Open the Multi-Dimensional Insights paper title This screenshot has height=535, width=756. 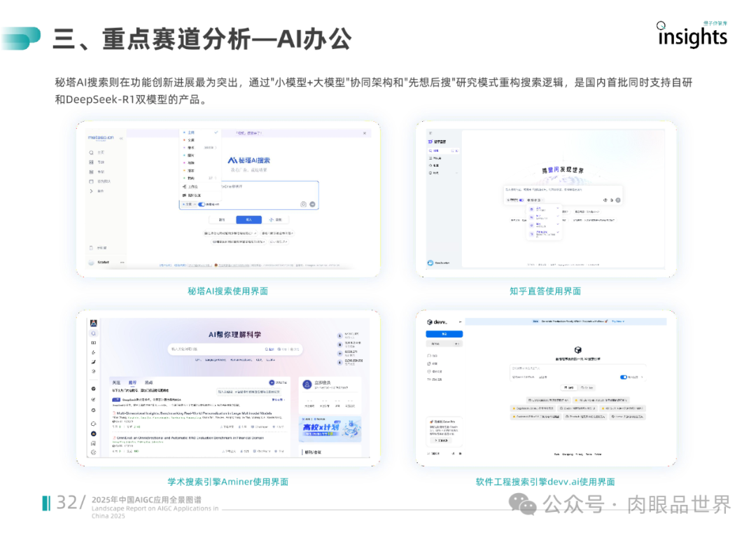(194, 413)
